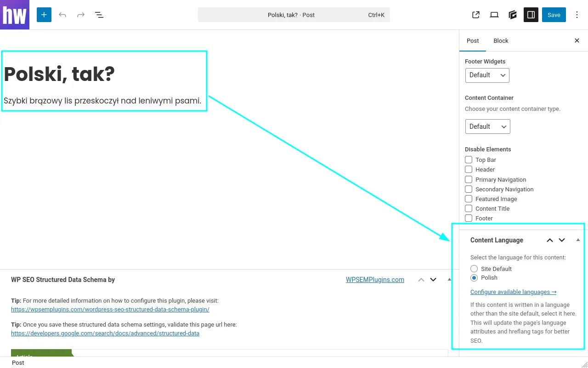Switch to the Block tab

point(501,40)
